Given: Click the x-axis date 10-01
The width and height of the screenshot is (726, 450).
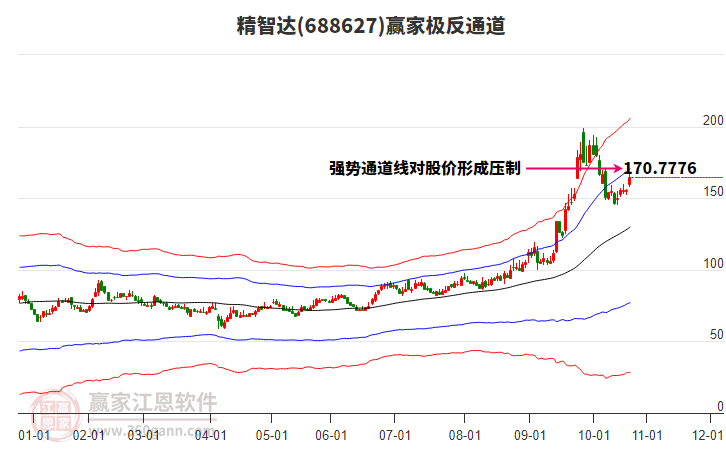Looking at the screenshot, I should [x=594, y=436].
